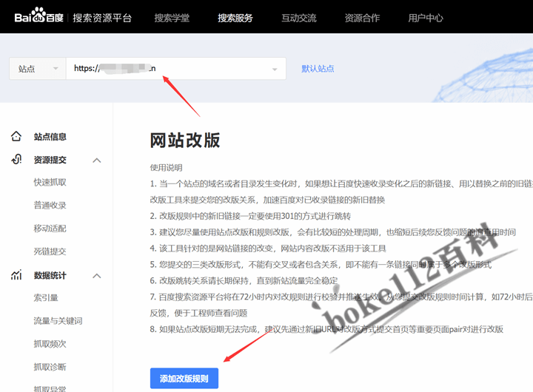This screenshot has width=533, height=392.
Task: Open 搜索学堂 in the top navigation
Action: click(172, 18)
